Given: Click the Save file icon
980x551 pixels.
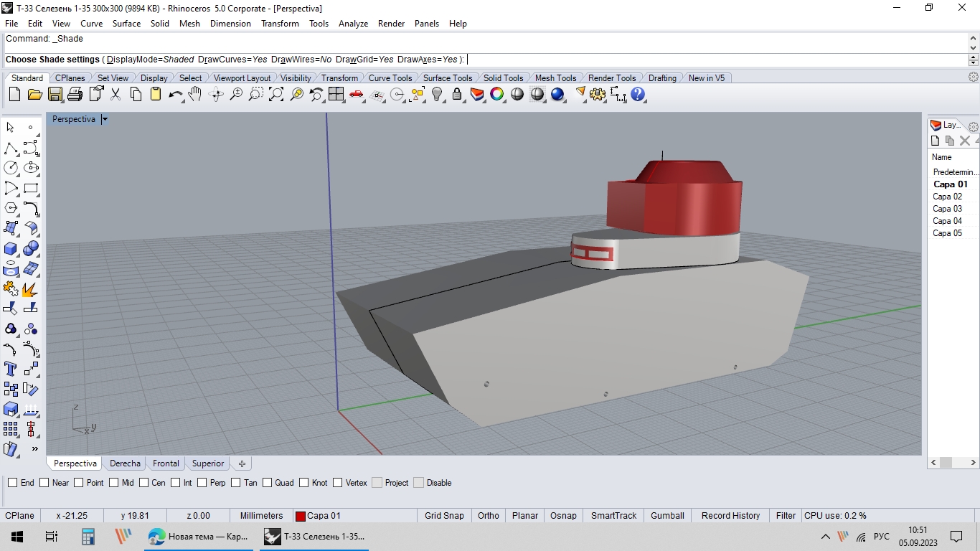Looking at the screenshot, I should coord(55,94).
